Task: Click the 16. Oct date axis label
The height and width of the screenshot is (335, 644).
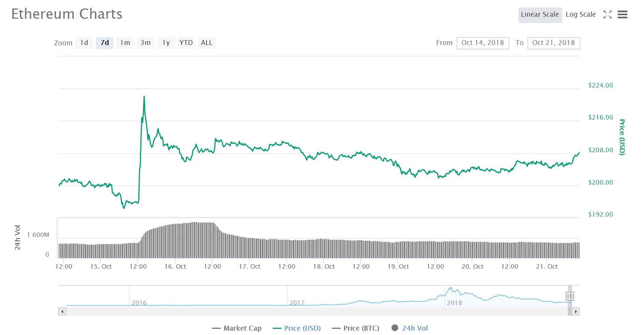Action: coord(175,267)
